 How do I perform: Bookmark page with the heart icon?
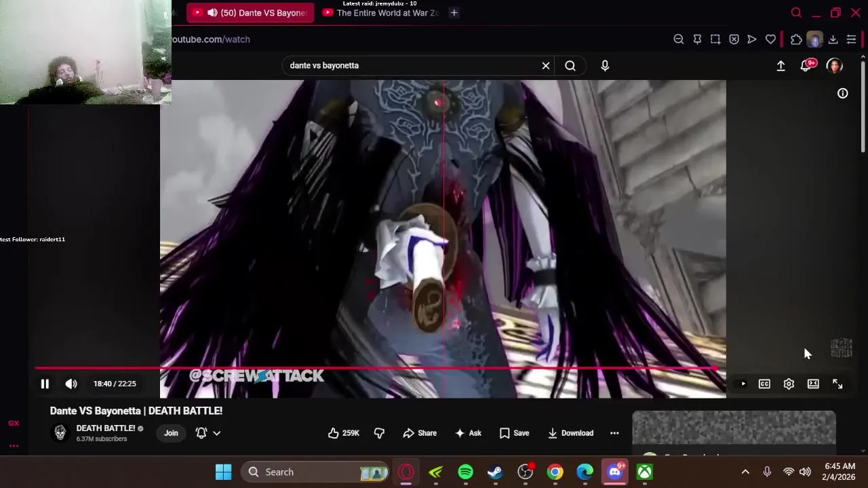770,39
